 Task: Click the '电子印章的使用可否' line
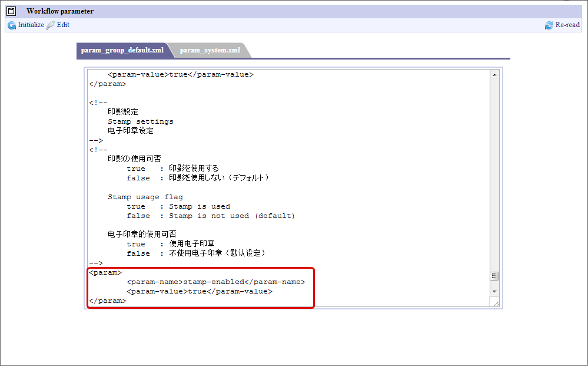142,234
